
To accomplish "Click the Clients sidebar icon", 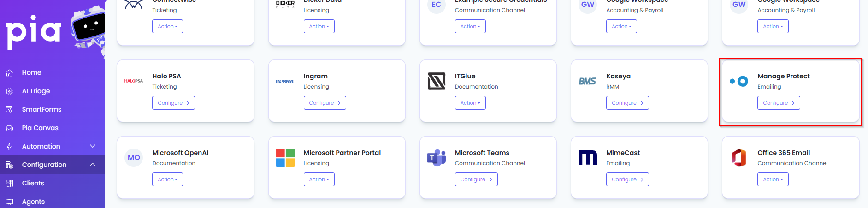I will 9,183.
